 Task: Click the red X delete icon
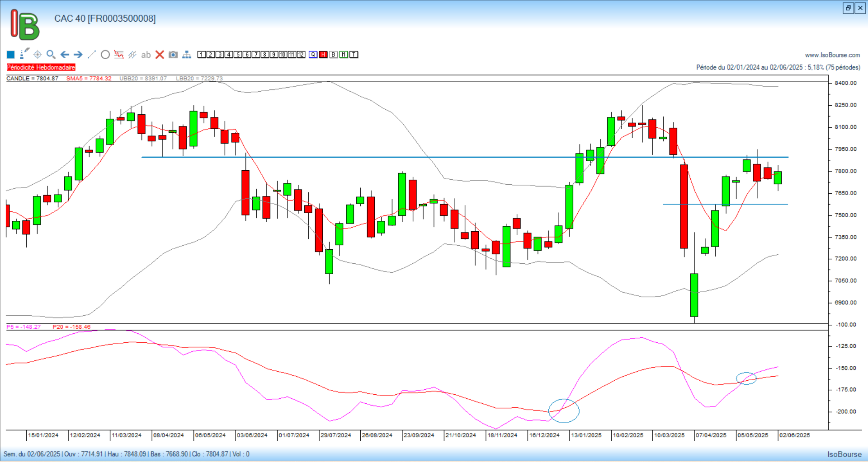[160, 55]
